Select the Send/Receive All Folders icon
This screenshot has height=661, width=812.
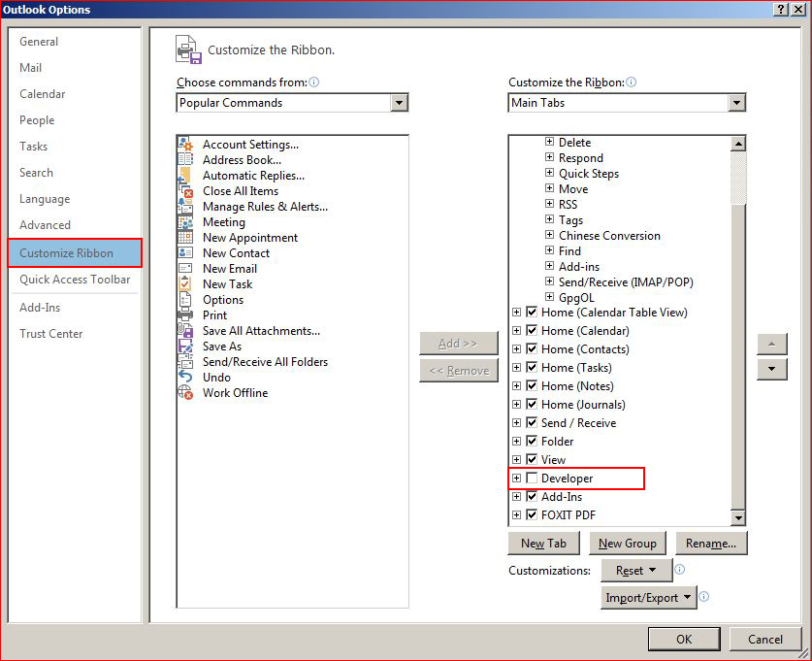coord(185,362)
